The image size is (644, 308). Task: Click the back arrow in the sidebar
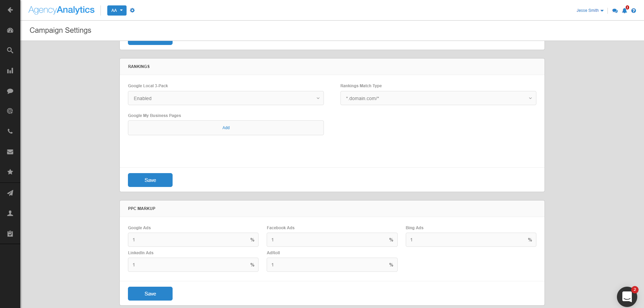coord(10,10)
